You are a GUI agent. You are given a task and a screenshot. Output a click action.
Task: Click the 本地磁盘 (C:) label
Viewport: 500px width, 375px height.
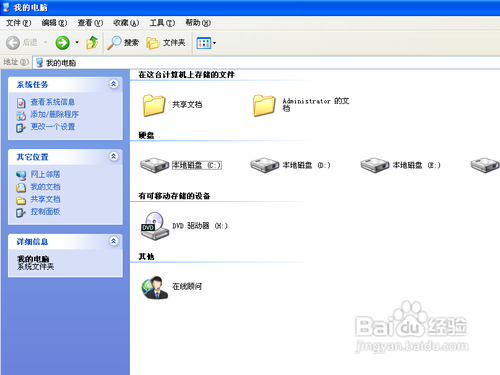pos(197,165)
